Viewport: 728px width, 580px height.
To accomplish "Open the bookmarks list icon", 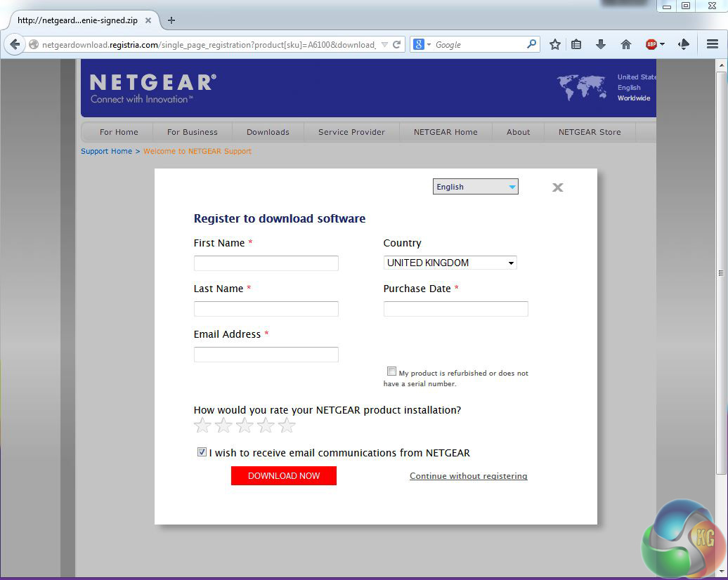I will (x=576, y=44).
